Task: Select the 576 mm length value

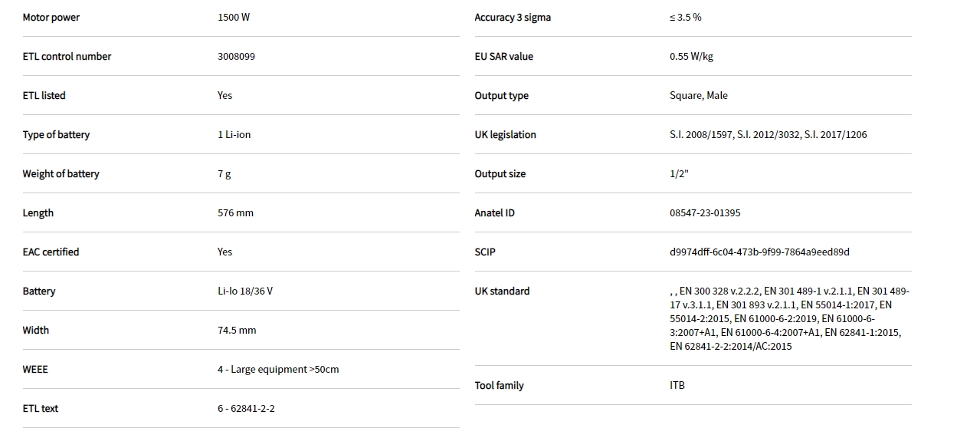Action: pos(235,212)
